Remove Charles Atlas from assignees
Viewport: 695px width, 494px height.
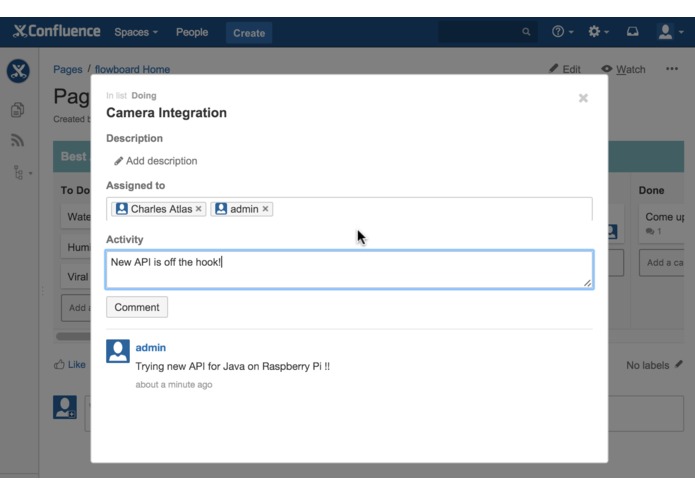tap(199, 209)
